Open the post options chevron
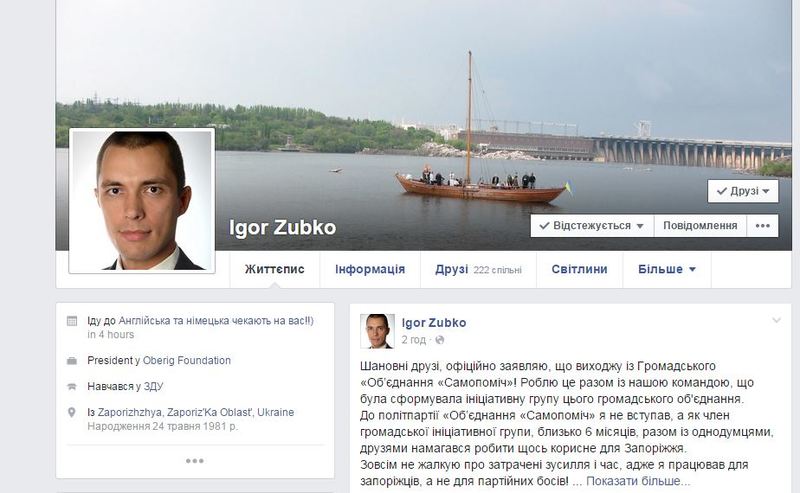 coord(776,321)
